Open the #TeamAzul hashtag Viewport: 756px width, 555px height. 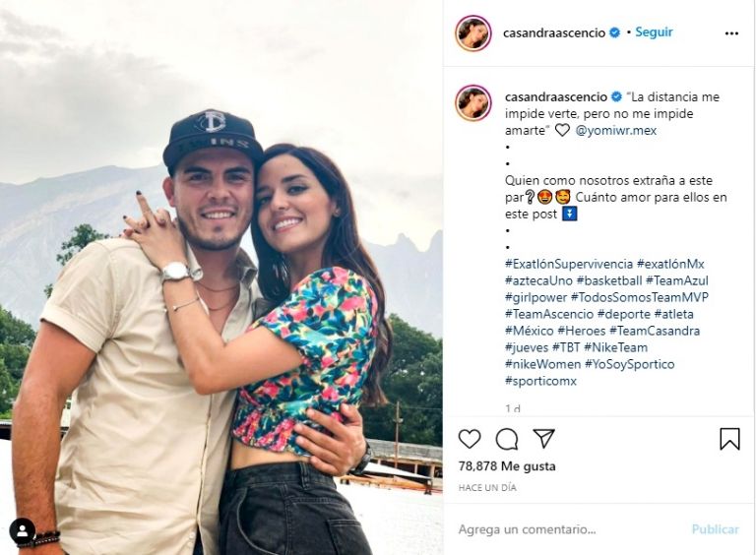pos(677,280)
